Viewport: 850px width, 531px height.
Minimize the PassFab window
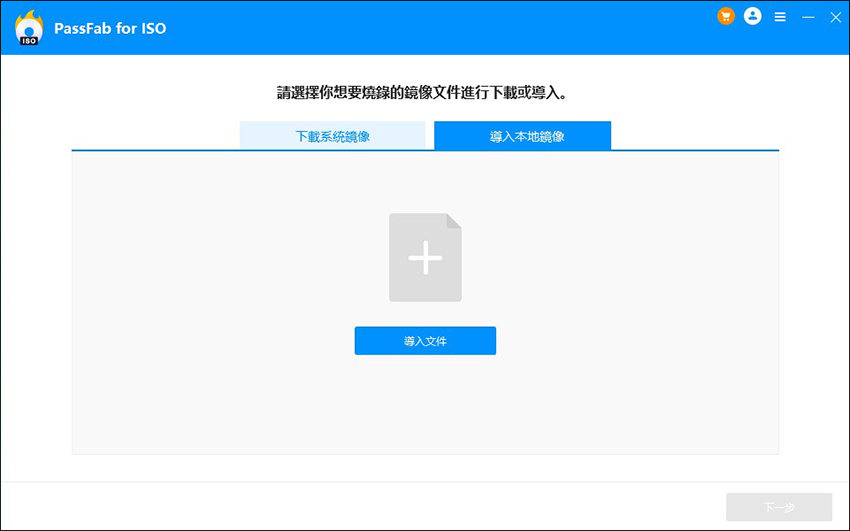point(808,17)
